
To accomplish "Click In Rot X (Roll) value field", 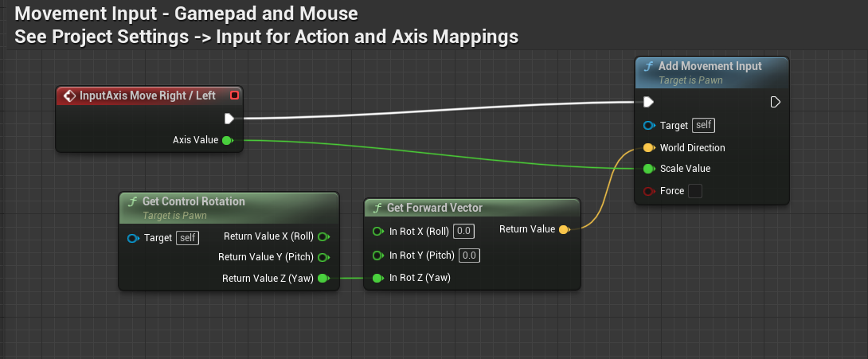I will [x=464, y=231].
